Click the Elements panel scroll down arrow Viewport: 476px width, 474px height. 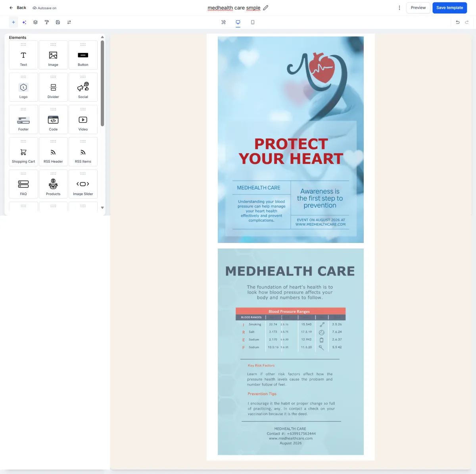point(102,208)
